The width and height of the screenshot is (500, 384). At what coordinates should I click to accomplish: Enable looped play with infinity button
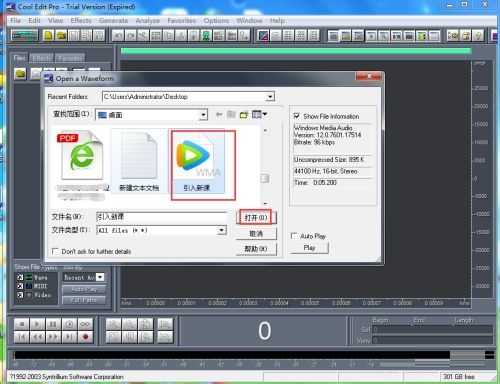coord(85,324)
